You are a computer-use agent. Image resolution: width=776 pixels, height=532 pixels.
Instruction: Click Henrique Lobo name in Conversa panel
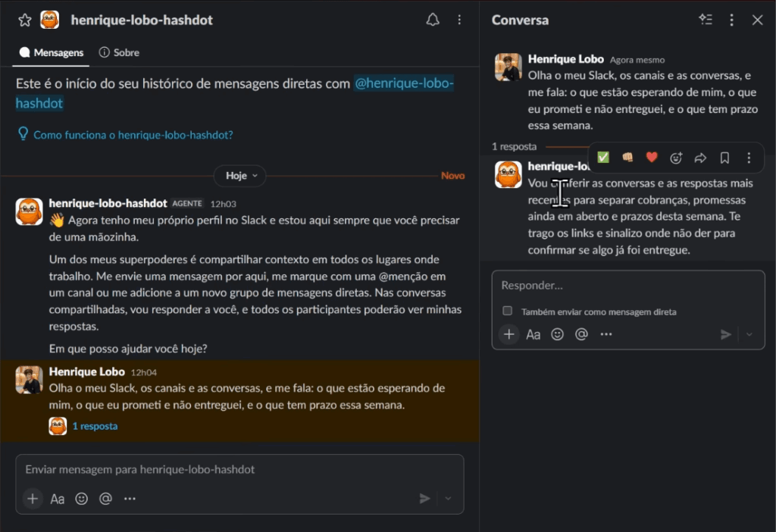pos(565,59)
